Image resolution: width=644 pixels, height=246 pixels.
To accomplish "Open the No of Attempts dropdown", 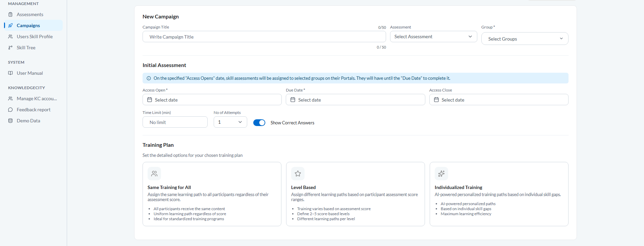I will click(230, 122).
